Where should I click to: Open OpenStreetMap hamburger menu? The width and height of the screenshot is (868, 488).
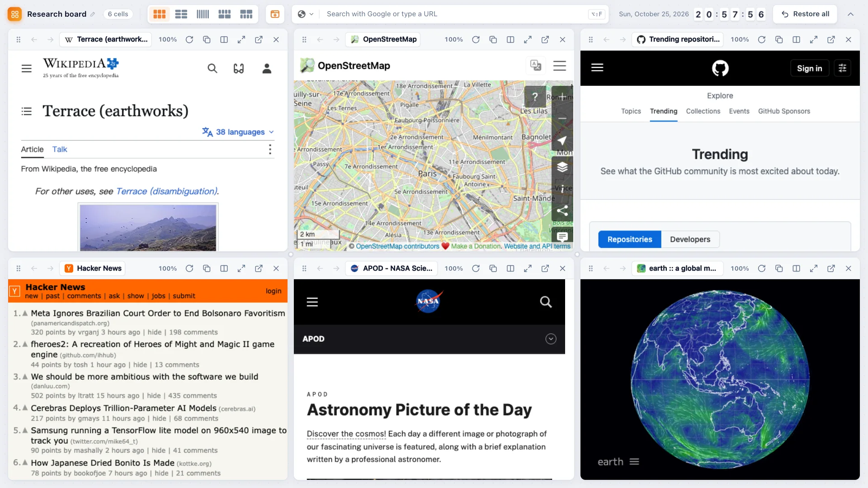click(x=560, y=66)
